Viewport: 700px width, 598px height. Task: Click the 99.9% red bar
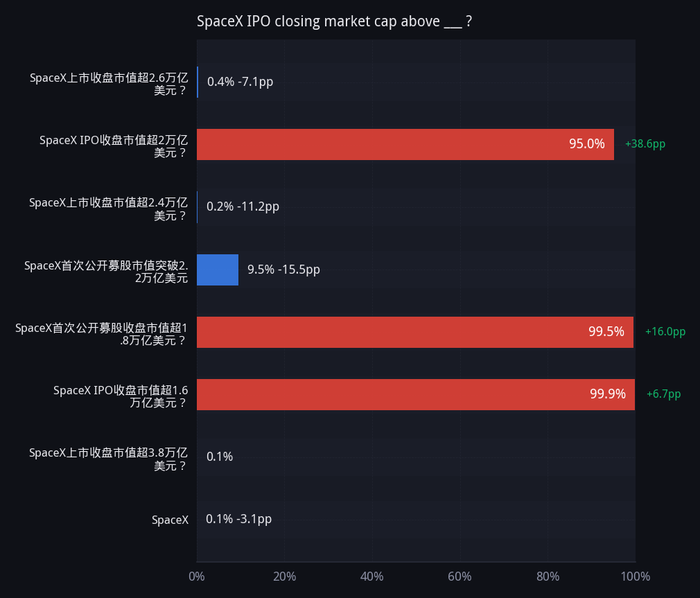pos(416,394)
